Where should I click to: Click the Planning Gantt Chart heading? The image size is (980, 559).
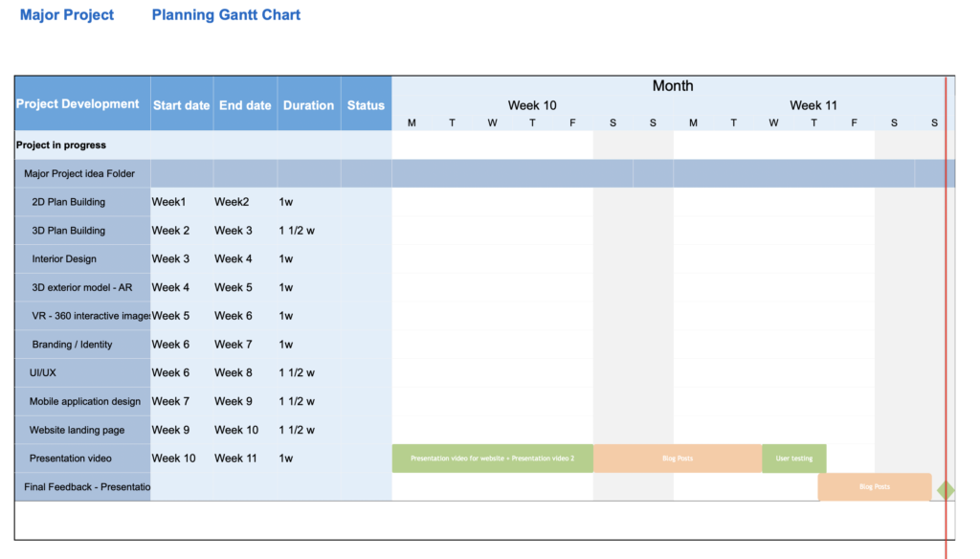pyautogui.click(x=226, y=15)
